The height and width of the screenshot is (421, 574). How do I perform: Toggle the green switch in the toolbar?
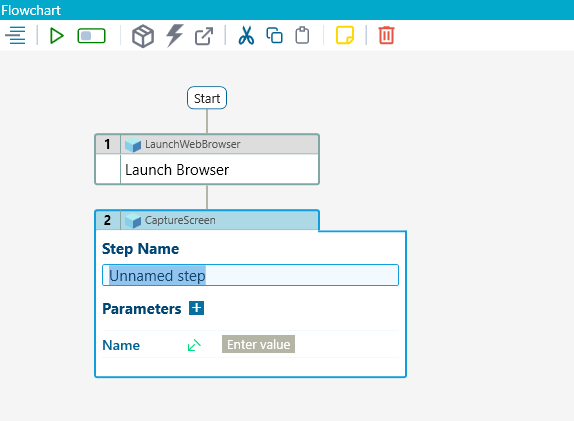point(92,36)
